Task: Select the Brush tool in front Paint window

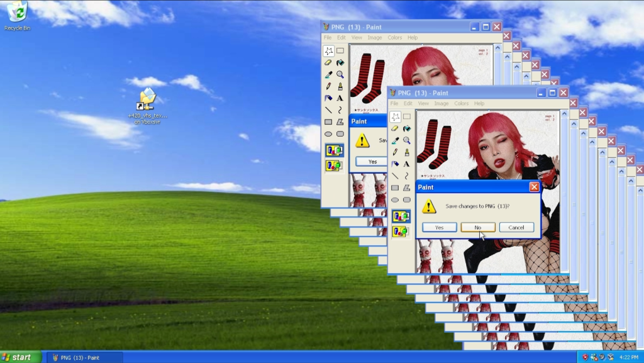Action: point(407,152)
